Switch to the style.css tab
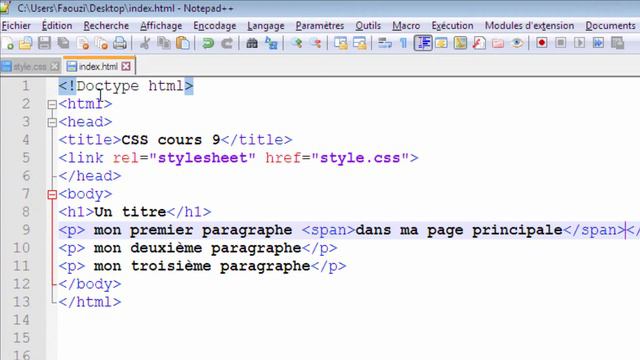640x360 pixels. (29, 67)
